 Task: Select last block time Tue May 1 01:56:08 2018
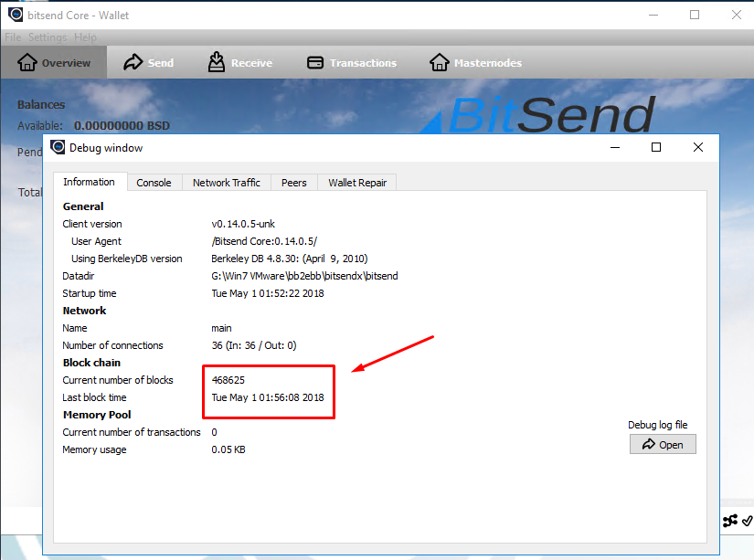point(268,397)
